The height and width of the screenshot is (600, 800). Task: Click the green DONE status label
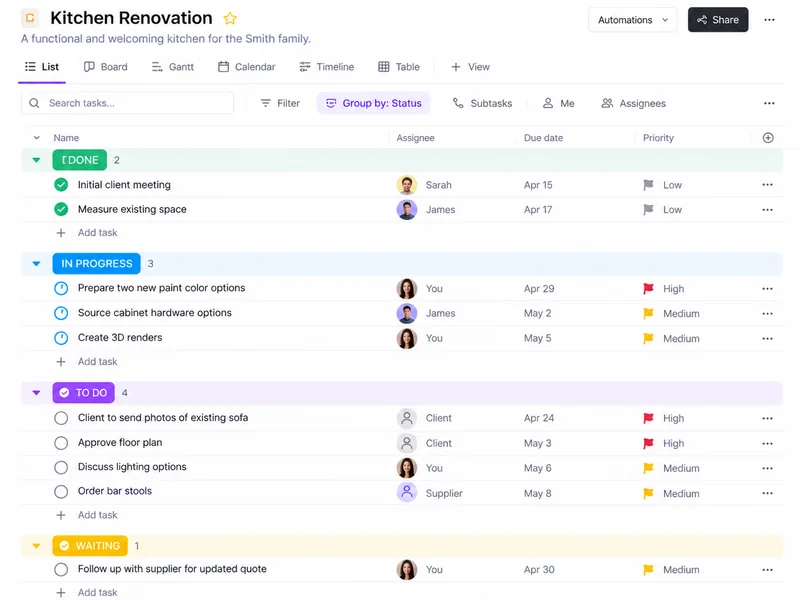click(x=80, y=160)
